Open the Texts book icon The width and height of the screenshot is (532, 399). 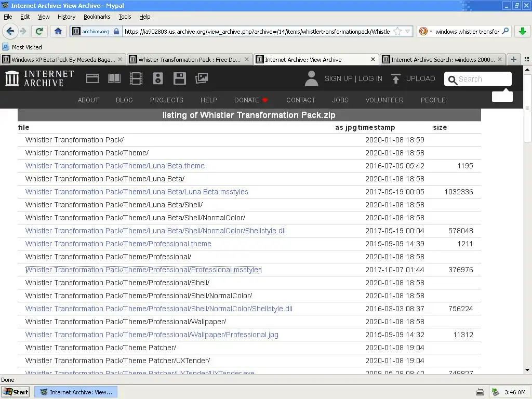114,78
